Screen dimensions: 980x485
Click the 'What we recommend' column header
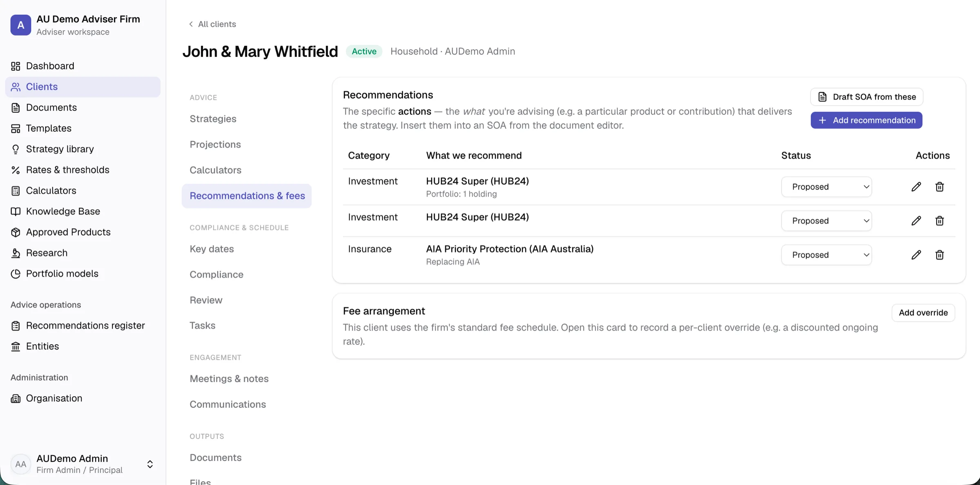(474, 156)
